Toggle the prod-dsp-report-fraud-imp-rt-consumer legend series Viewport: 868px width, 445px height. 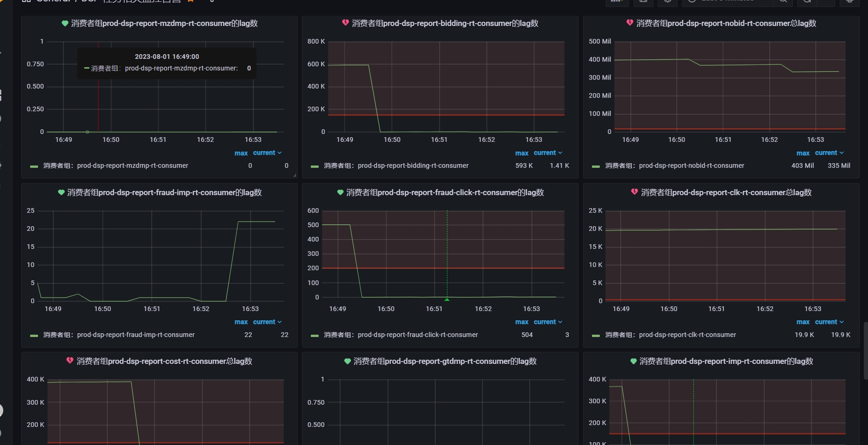click(x=119, y=335)
